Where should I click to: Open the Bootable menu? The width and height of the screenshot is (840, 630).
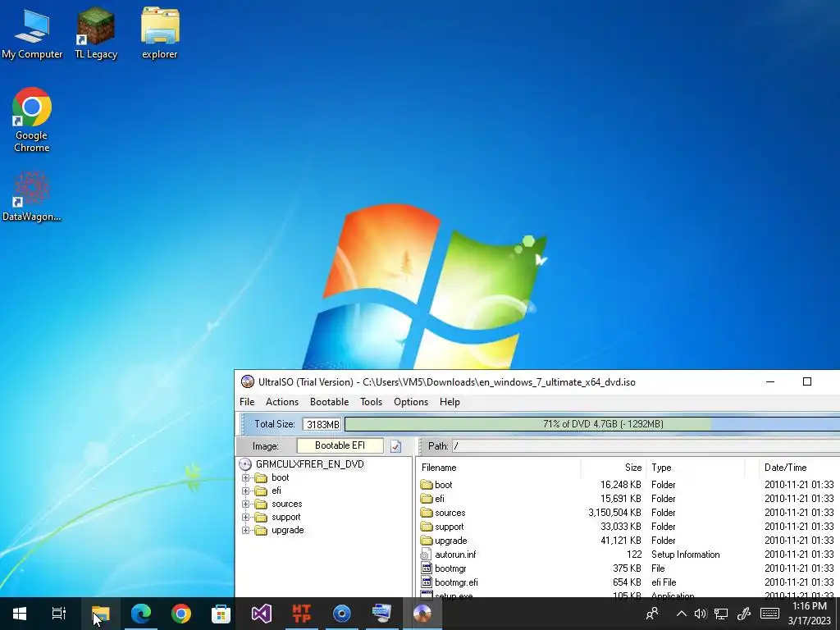[x=329, y=402]
